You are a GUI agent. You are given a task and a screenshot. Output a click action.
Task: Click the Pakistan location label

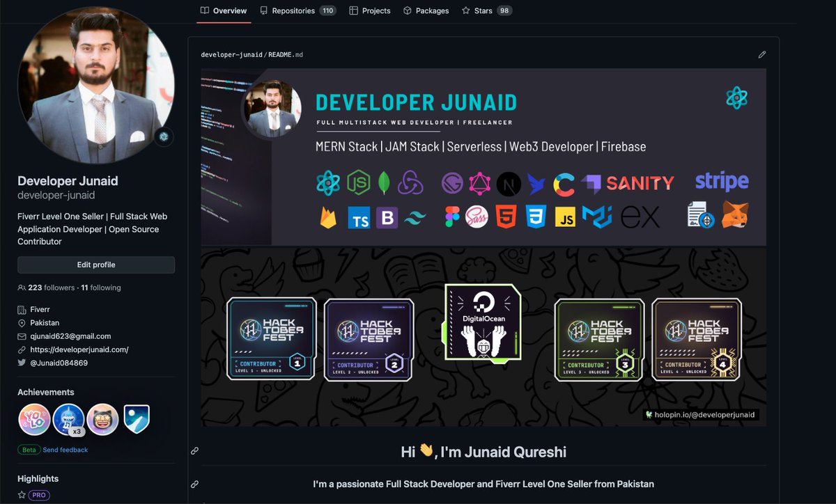[45, 323]
